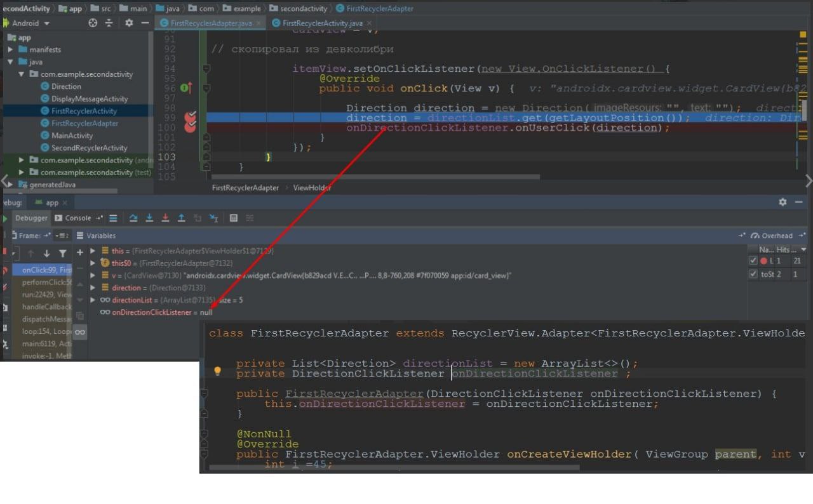Open Debug panel gear settings

click(x=783, y=202)
